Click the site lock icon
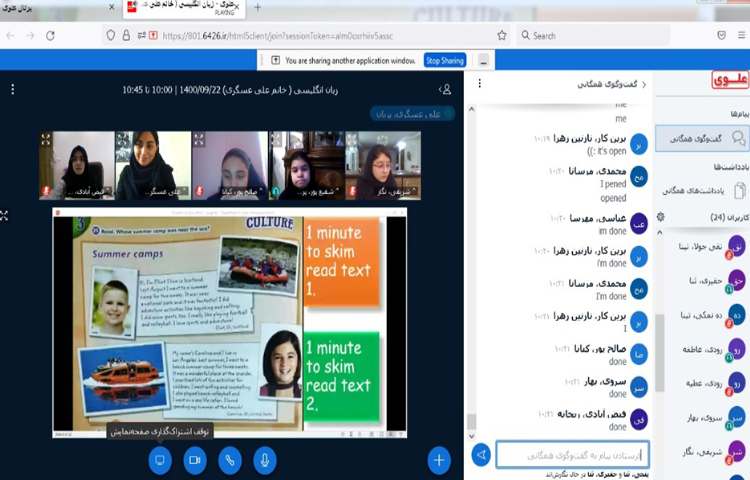Viewport: 750px width, 480px height. tap(126, 35)
